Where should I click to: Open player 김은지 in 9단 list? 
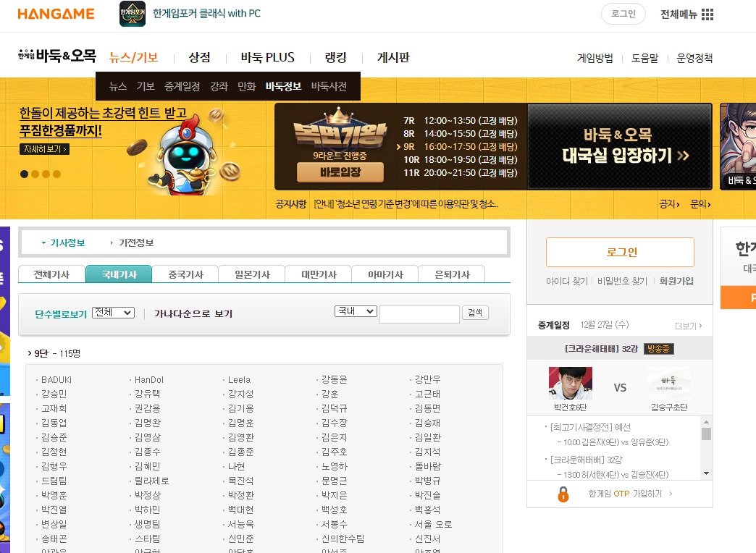point(334,437)
